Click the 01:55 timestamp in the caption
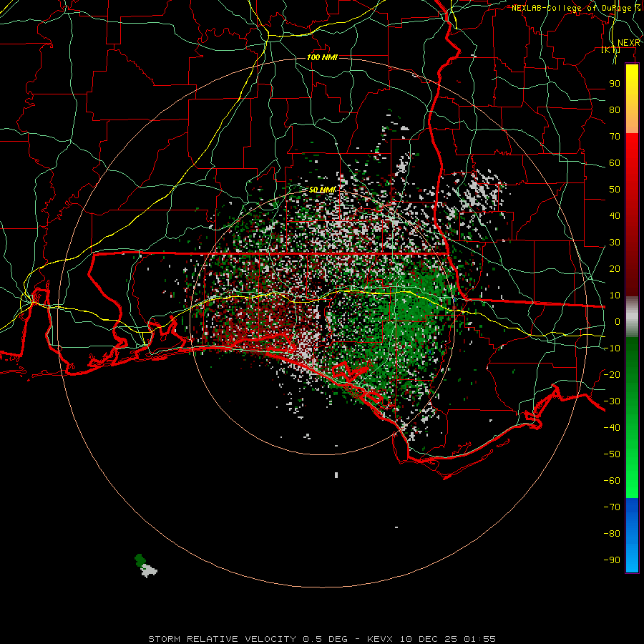Screen dimensions: 644x644 [x=480, y=639]
